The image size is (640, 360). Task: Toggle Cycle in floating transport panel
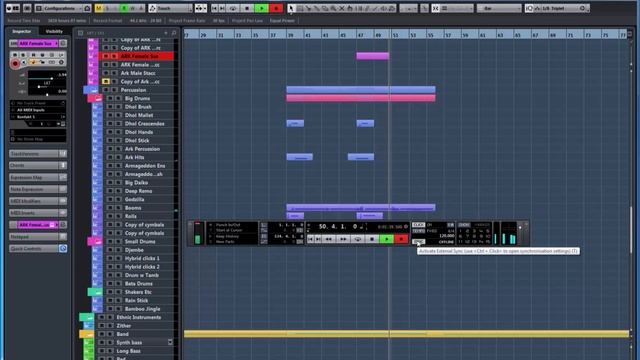358,239
